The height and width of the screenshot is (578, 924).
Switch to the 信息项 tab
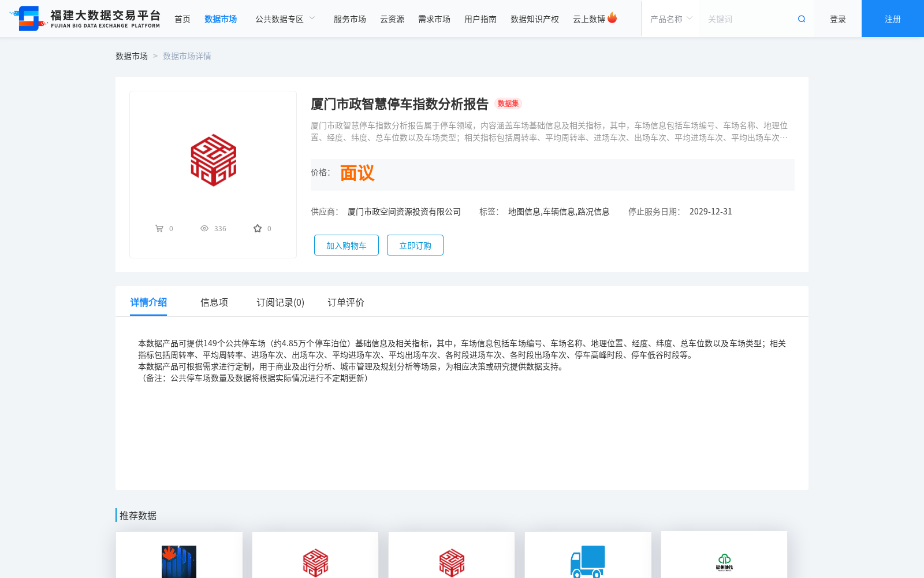click(x=214, y=302)
